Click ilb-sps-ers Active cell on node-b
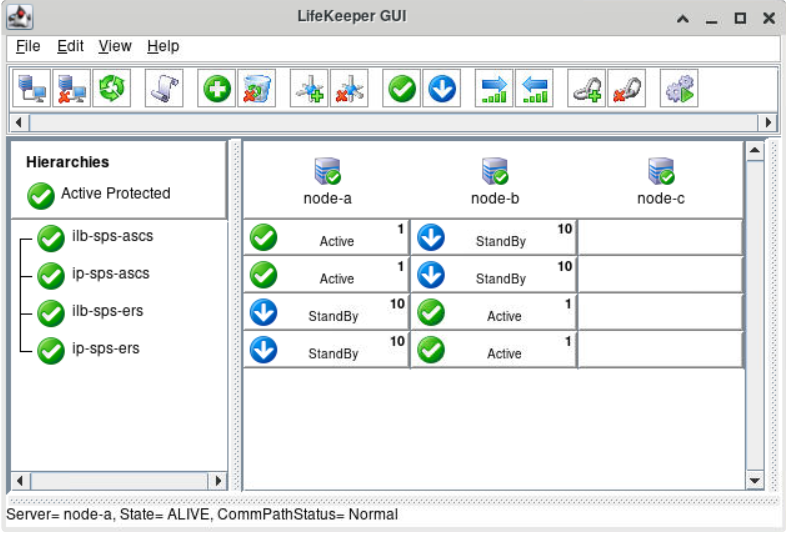Screen dimensions: 793x537 (494, 312)
